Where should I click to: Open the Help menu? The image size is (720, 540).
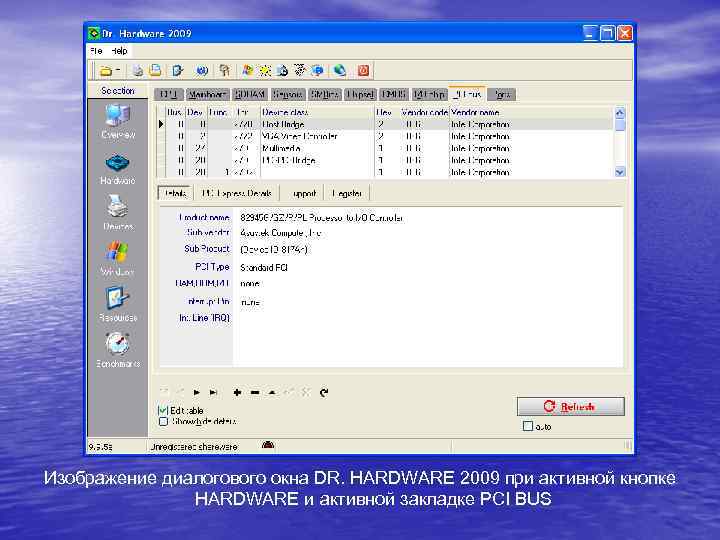[119, 51]
